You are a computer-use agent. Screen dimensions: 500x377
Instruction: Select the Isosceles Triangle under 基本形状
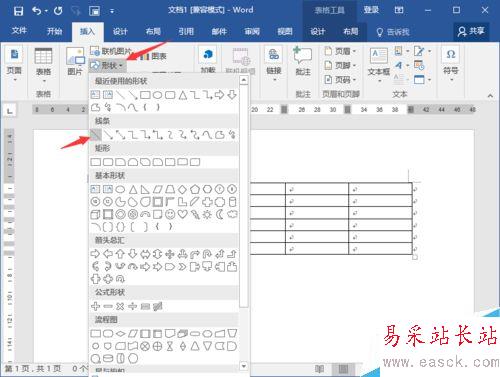tap(133, 189)
